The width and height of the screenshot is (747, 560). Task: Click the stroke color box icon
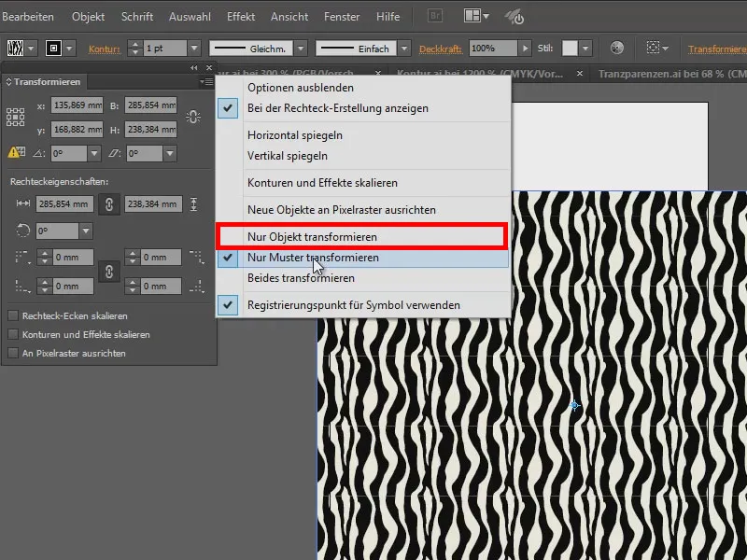point(53,49)
